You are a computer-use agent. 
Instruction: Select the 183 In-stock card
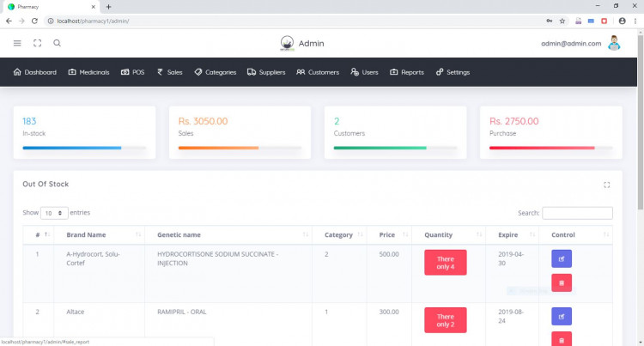[85, 132]
